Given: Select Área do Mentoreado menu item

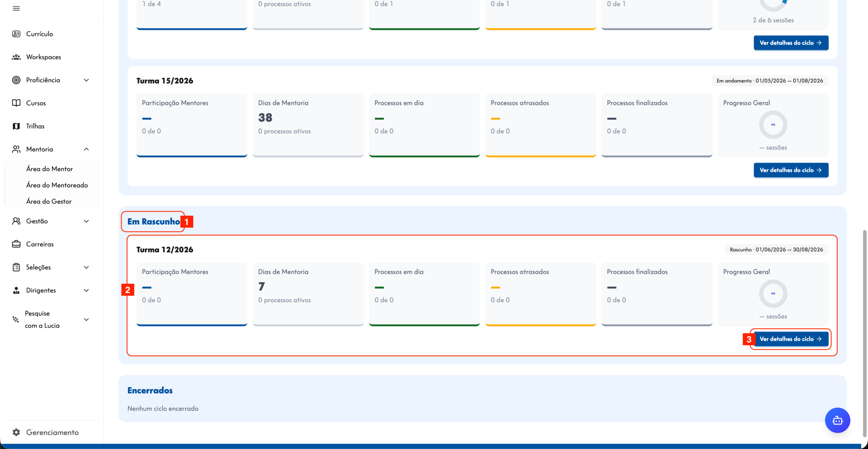Looking at the screenshot, I should point(57,185).
